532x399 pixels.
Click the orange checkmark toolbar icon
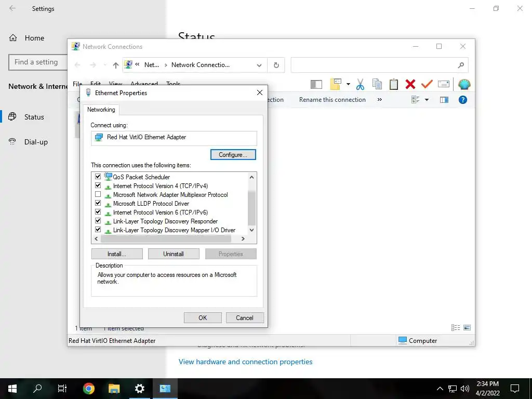point(427,84)
